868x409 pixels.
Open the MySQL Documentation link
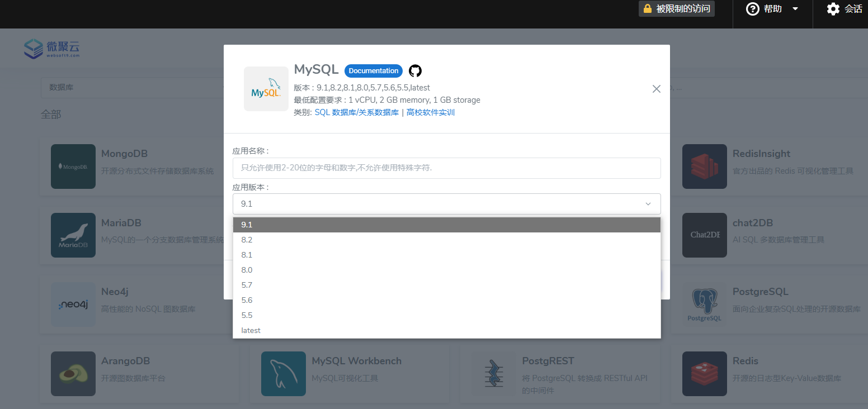click(x=373, y=70)
